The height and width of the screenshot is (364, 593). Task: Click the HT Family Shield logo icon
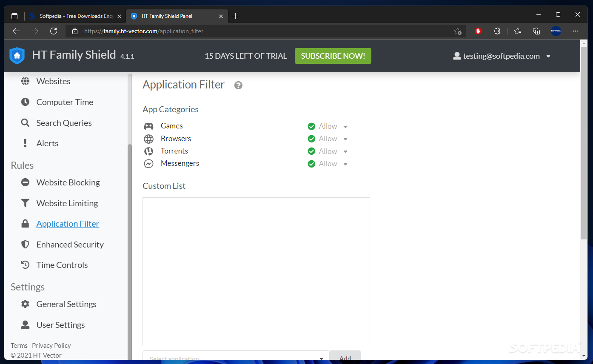click(17, 56)
